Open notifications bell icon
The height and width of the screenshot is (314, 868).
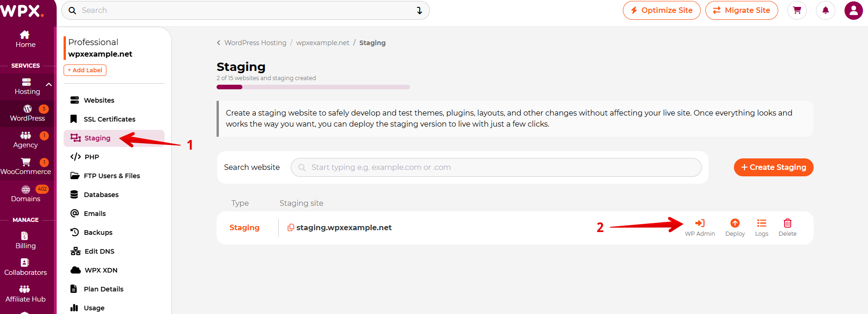point(826,10)
